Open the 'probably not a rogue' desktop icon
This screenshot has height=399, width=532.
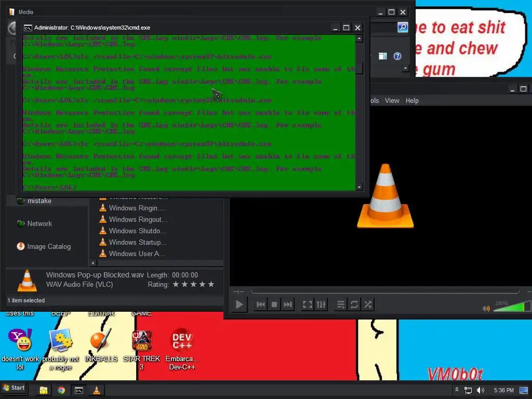[x=60, y=350]
